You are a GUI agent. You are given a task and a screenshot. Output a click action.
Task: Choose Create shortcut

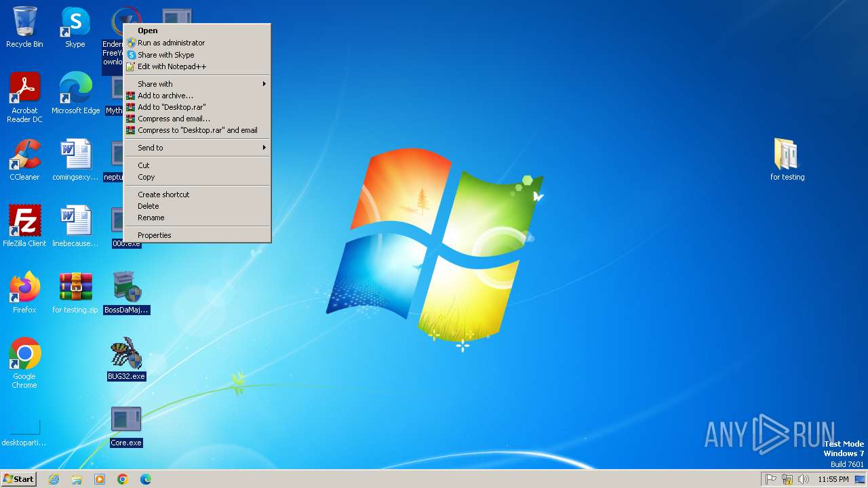pyautogui.click(x=197, y=195)
